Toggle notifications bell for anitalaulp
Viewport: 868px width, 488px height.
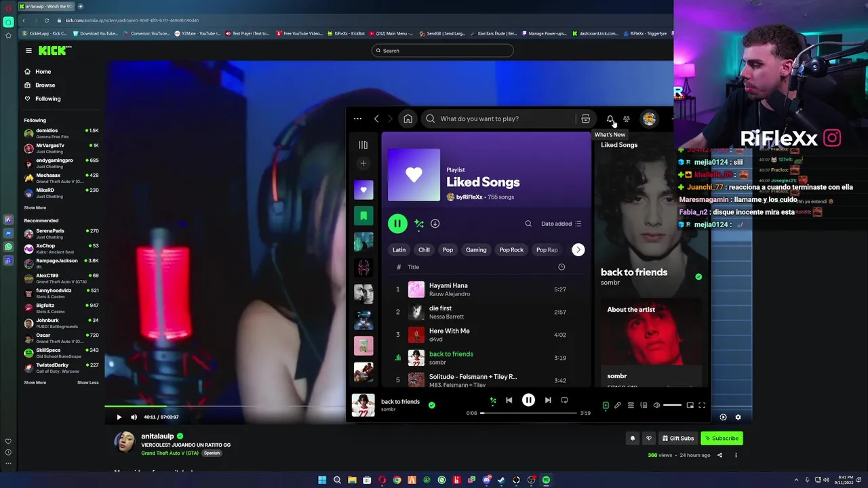pos(633,439)
